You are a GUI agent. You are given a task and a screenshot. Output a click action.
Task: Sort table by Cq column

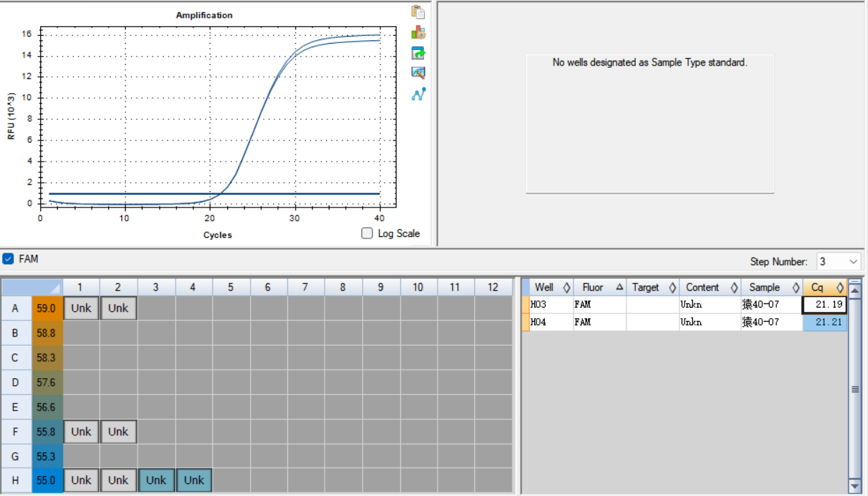(825, 287)
